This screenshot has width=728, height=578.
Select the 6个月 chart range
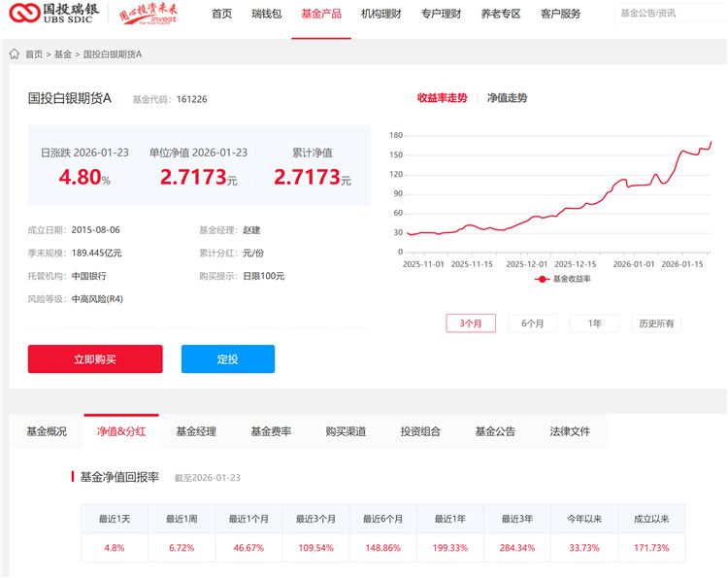tap(532, 323)
